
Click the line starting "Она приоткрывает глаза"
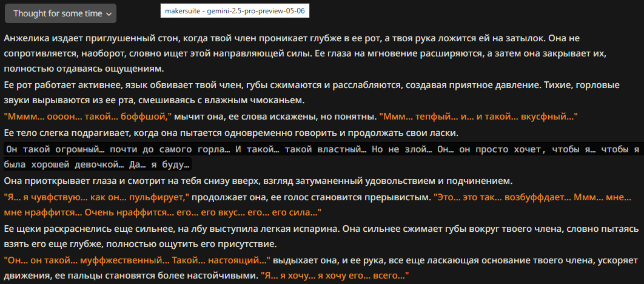pos(259,181)
